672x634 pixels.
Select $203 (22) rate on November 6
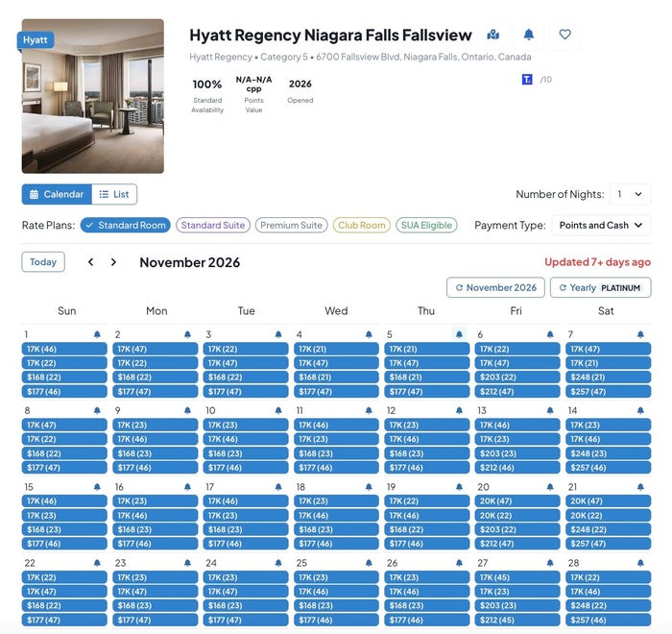517,378
